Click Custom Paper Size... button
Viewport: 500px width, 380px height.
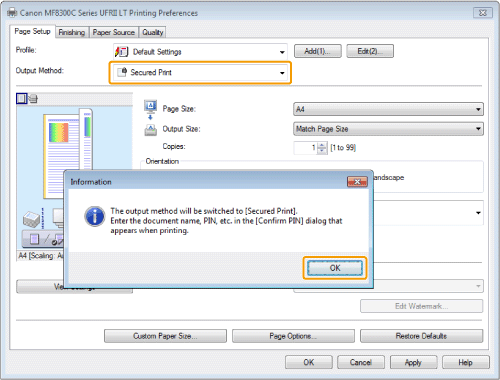click(x=165, y=336)
